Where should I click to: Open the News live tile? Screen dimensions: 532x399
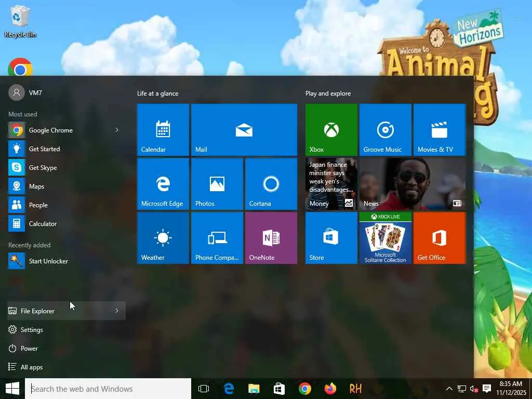(413, 184)
